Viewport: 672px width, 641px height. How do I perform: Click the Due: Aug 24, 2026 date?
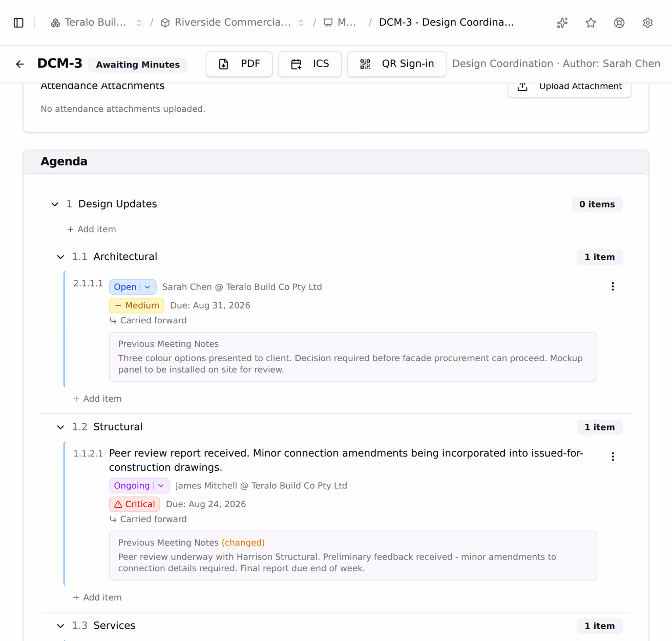tap(206, 504)
